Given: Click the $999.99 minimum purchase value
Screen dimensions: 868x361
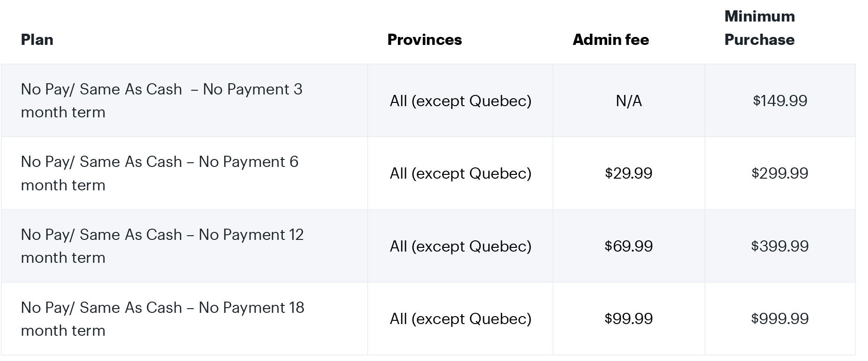Looking at the screenshot, I should 780,319.
